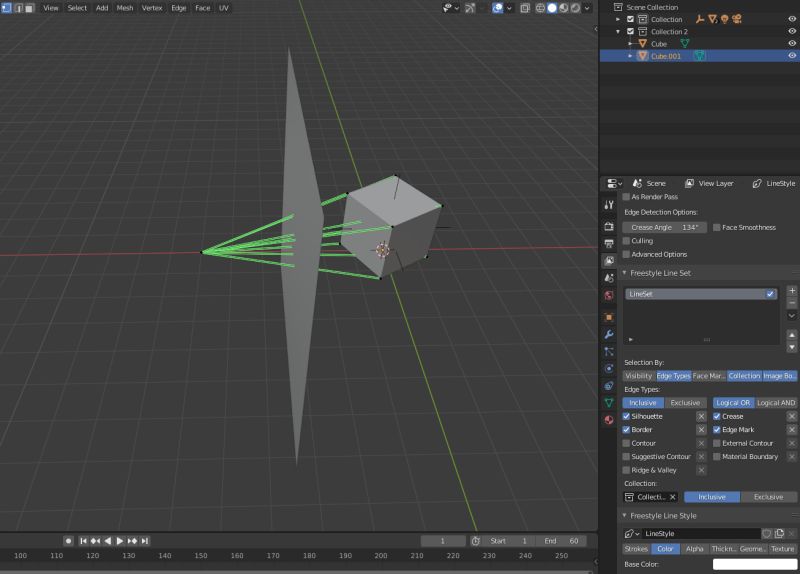
Task: Move line set down in list
Action: [x=792, y=347]
